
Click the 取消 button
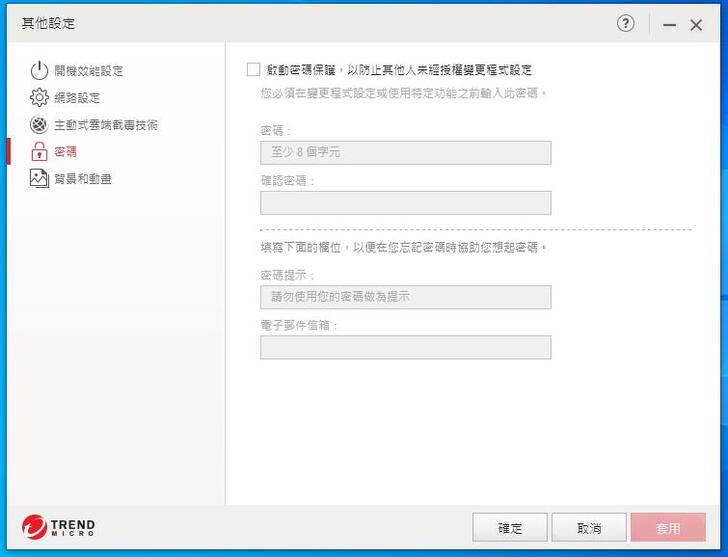point(589,527)
